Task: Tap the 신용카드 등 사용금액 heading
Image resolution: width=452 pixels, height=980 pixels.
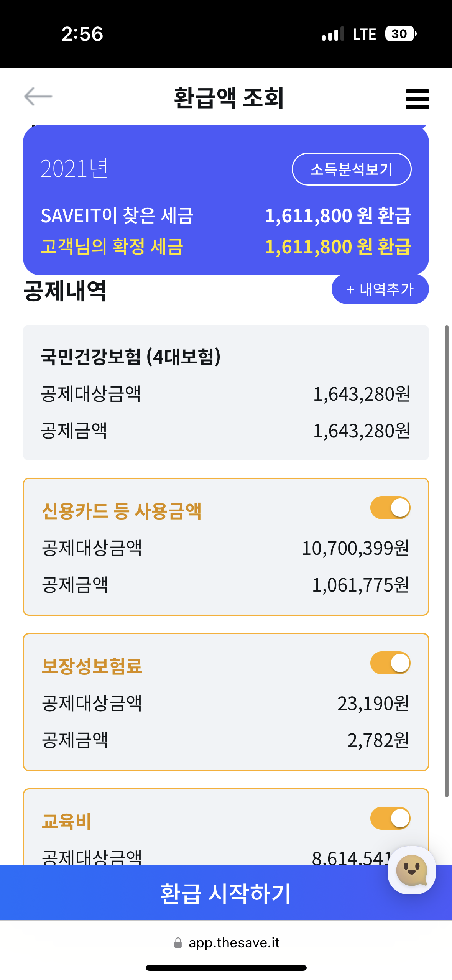Action: [122, 511]
